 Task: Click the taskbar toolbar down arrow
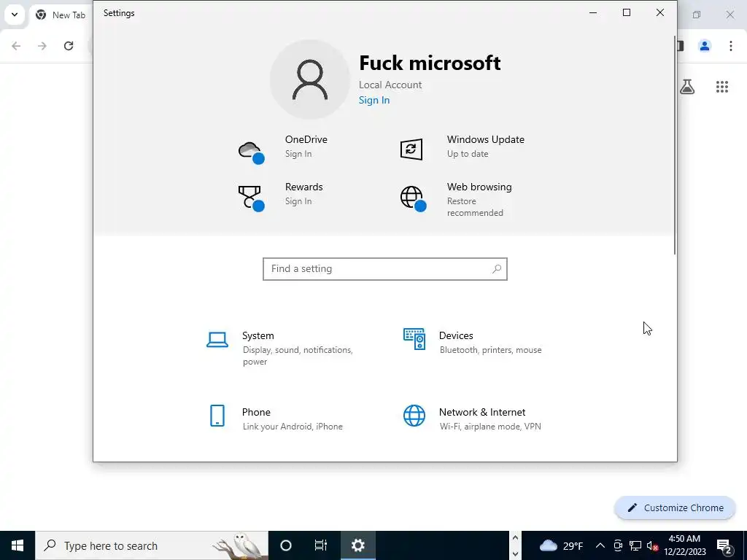pyautogui.click(x=515, y=554)
